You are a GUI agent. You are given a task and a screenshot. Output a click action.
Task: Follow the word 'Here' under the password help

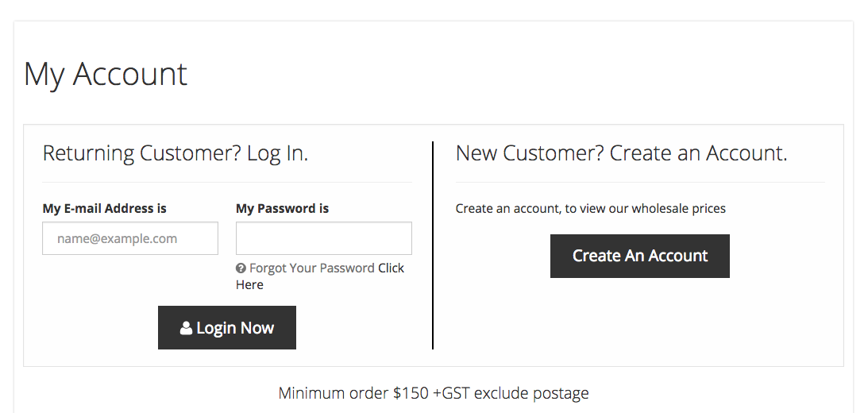pos(249,284)
